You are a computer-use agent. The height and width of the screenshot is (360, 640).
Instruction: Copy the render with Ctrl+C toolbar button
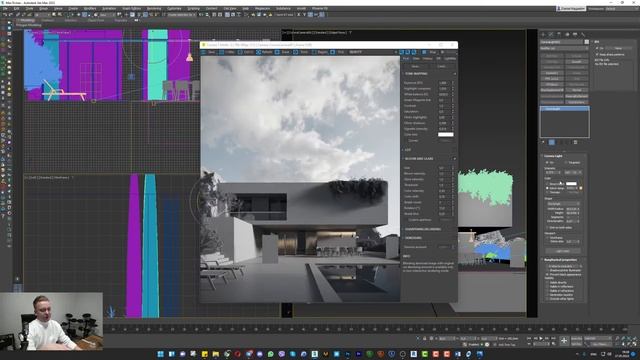click(247, 52)
